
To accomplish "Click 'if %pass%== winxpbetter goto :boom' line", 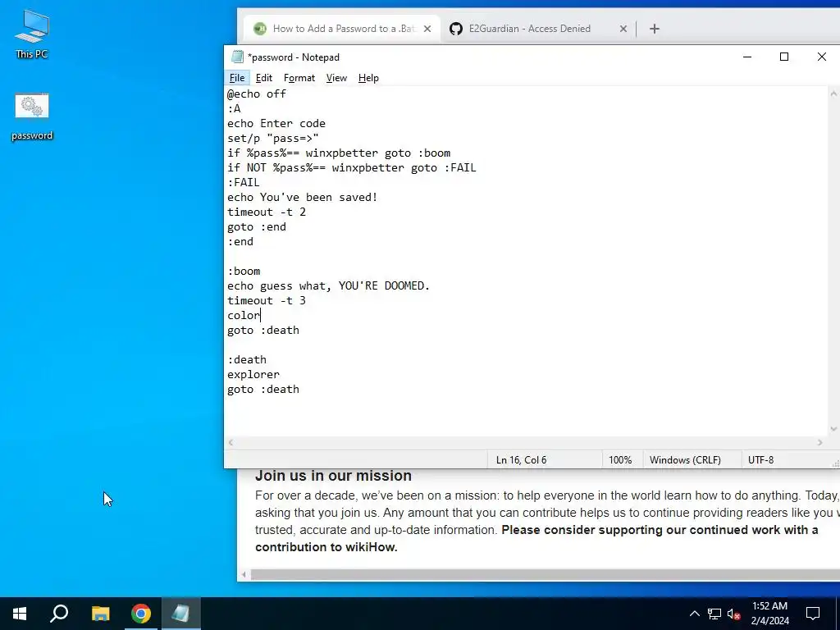I will (339, 153).
